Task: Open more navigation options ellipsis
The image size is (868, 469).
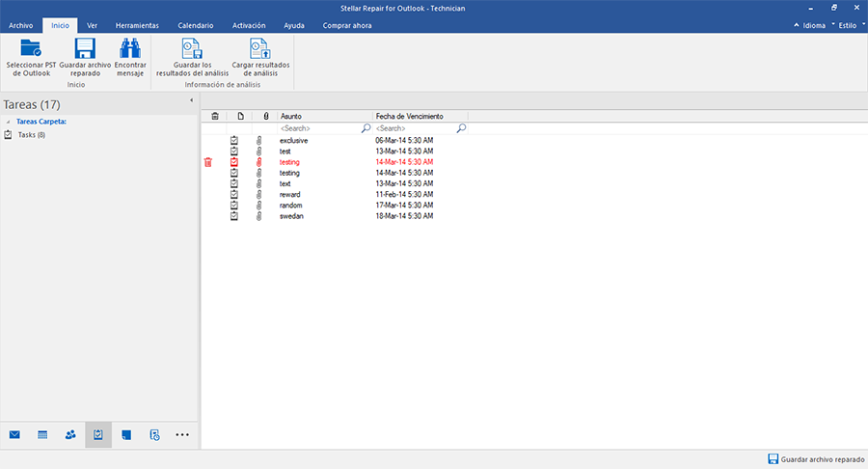Action: click(x=182, y=435)
